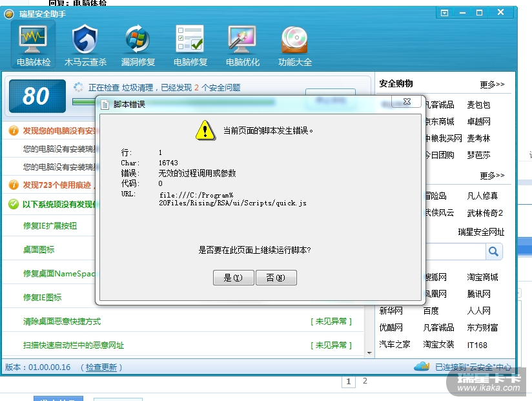
Task: Open 麦考林 link
Action: (x=478, y=138)
